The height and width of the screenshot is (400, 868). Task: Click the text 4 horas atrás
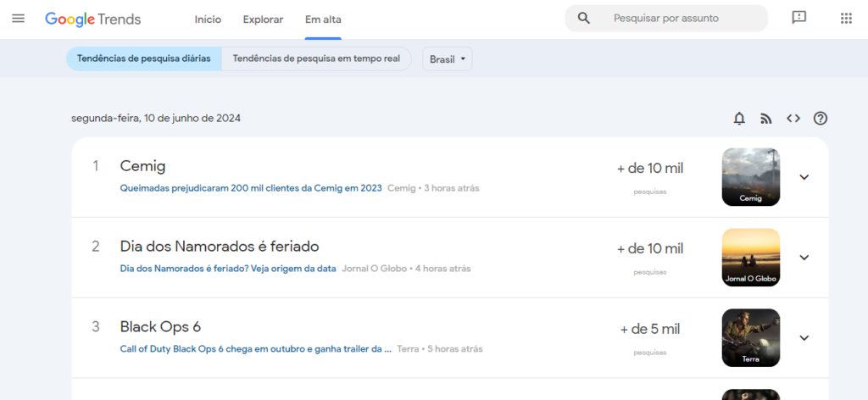click(x=442, y=269)
